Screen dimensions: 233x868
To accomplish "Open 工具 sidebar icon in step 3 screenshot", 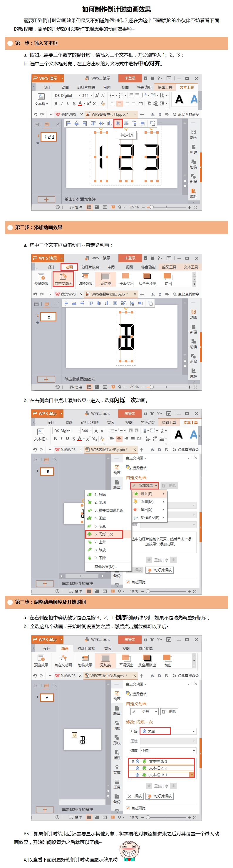I will click(x=117, y=784).
